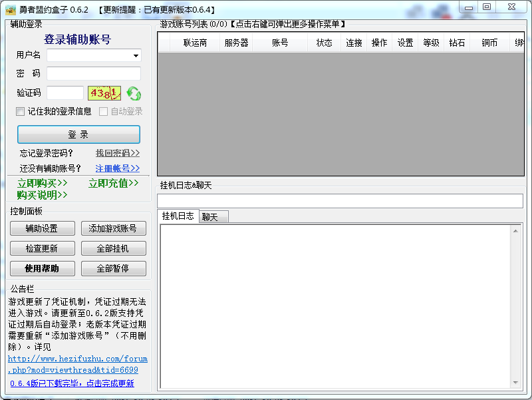
Task: Open the 注册帐号 link
Action: [117, 168]
